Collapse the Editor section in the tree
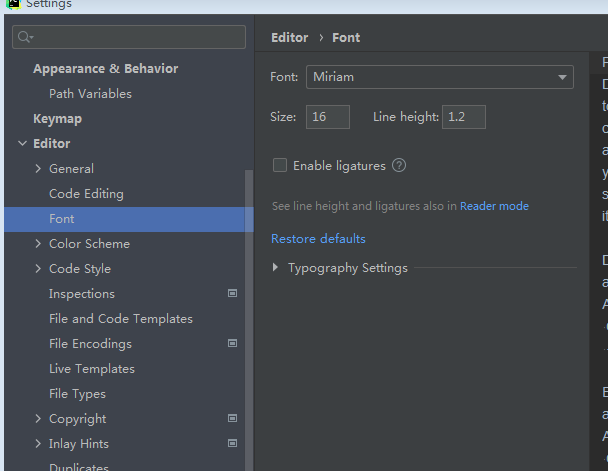608x471 pixels. click(x=22, y=144)
